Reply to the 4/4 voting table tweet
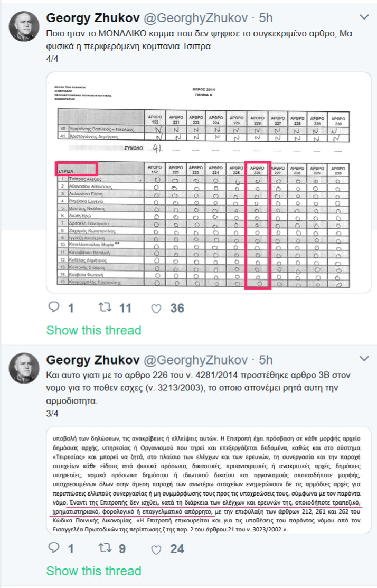The height and width of the screenshot is (588, 377). coord(54,307)
